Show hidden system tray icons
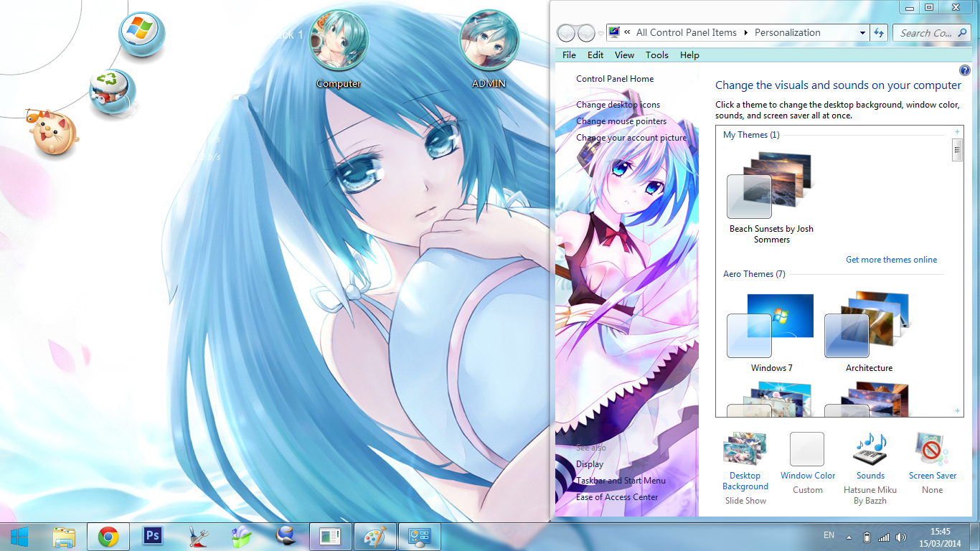Screen dimensions: 980x551 pyautogui.click(x=849, y=537)
